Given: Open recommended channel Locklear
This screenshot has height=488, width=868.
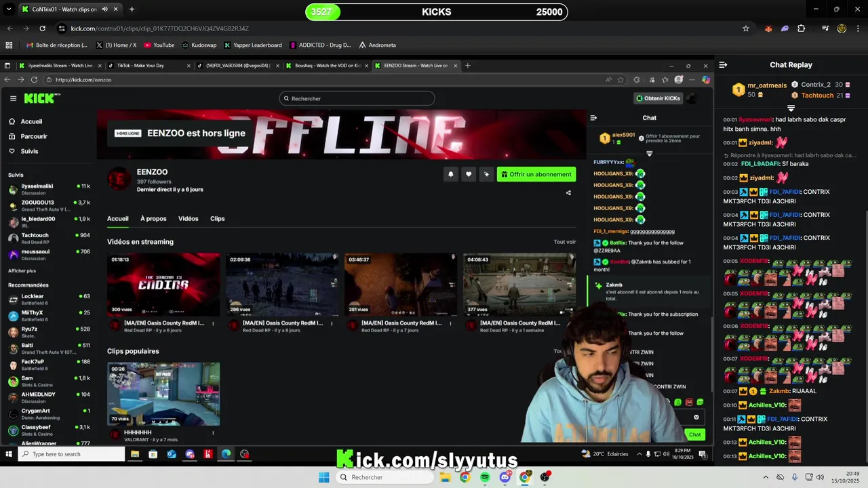Looking at the screenshot, I should pos(49,299).
